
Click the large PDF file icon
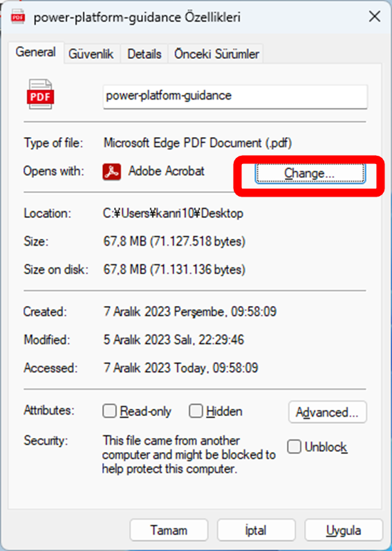tap(40, 94)
